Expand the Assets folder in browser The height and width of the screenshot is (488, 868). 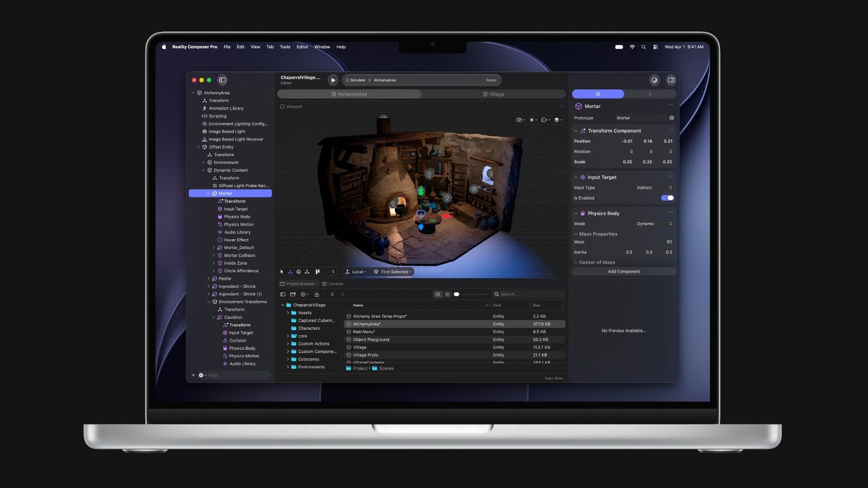pos(288,313)
